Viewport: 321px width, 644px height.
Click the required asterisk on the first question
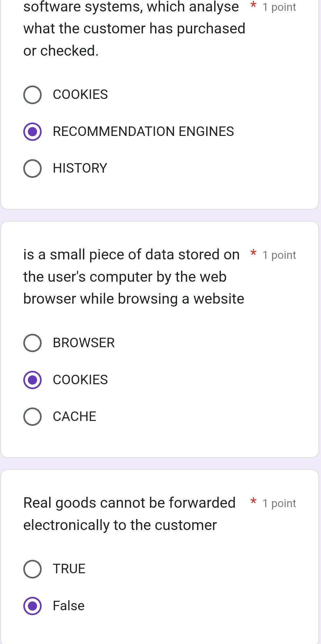coord(253,7)
